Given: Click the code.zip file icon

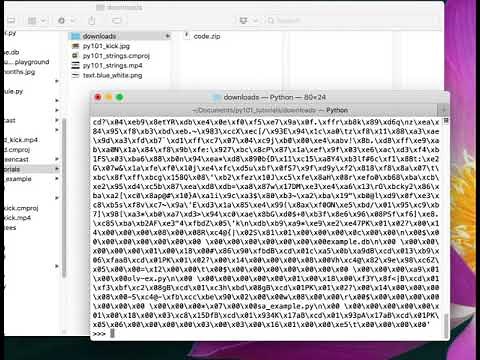Looking at the screenshot, I should pyautogui.click(x=187, y=36).
